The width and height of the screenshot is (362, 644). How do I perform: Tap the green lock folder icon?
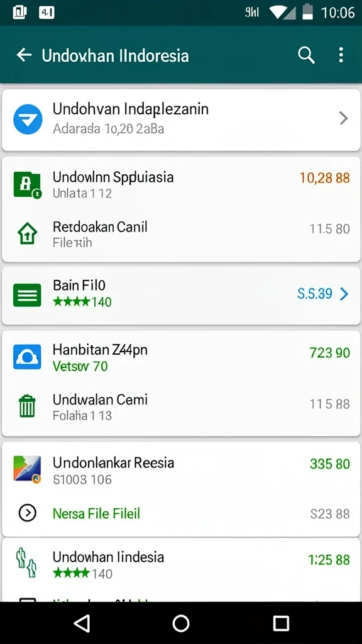pyautogui.click(x=28, y=186)
